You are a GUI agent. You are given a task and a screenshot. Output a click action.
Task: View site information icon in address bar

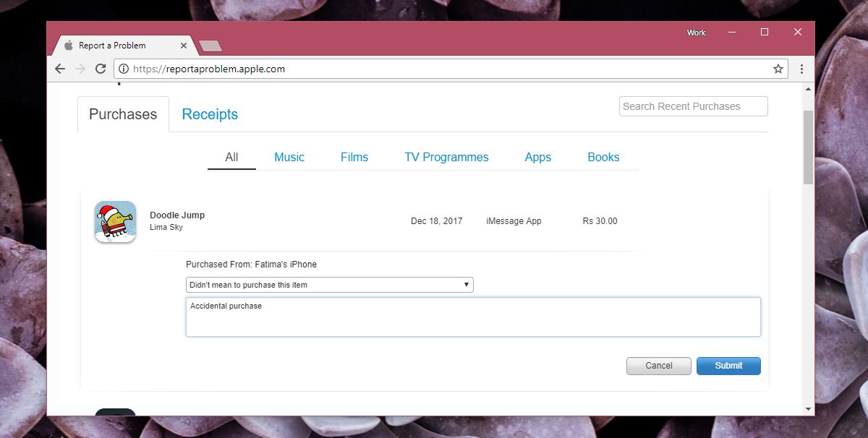click(124, 69)
